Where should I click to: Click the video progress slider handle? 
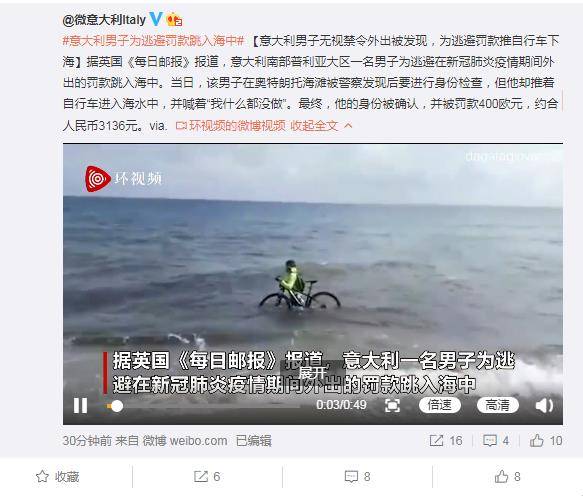pos(117,406)
